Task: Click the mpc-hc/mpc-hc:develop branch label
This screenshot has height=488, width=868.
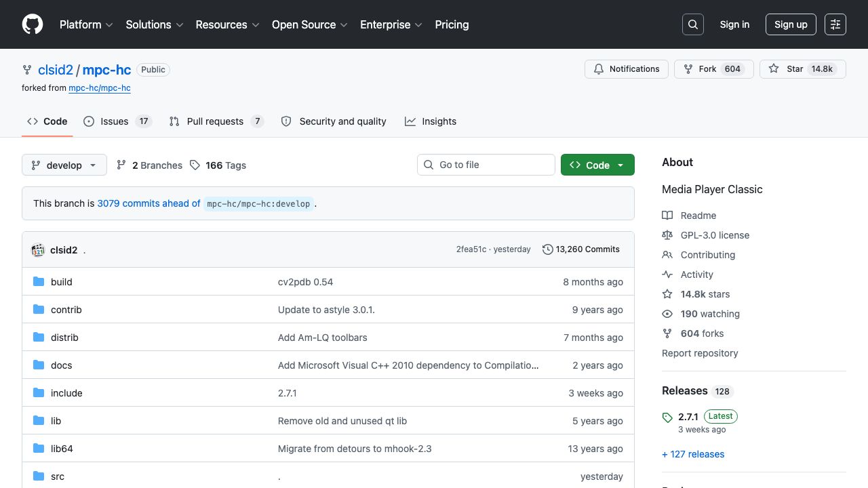Action: (x=258, y=203)
